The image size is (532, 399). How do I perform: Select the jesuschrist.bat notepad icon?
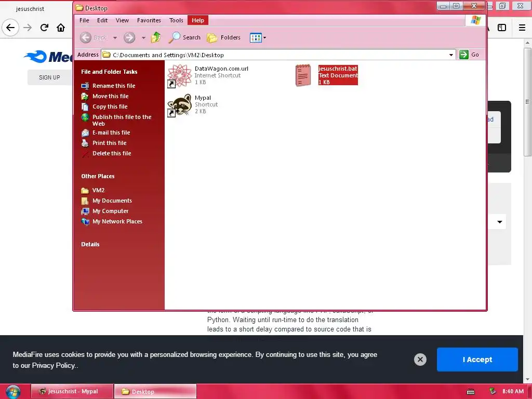click(303, 75)
